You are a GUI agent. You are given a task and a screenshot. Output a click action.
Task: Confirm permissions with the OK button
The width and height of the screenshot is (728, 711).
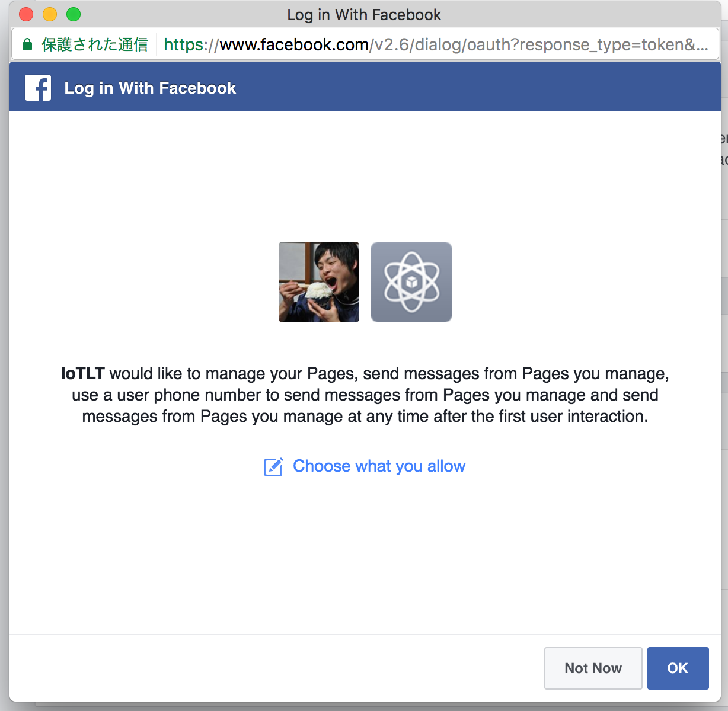tap(678, 668)
